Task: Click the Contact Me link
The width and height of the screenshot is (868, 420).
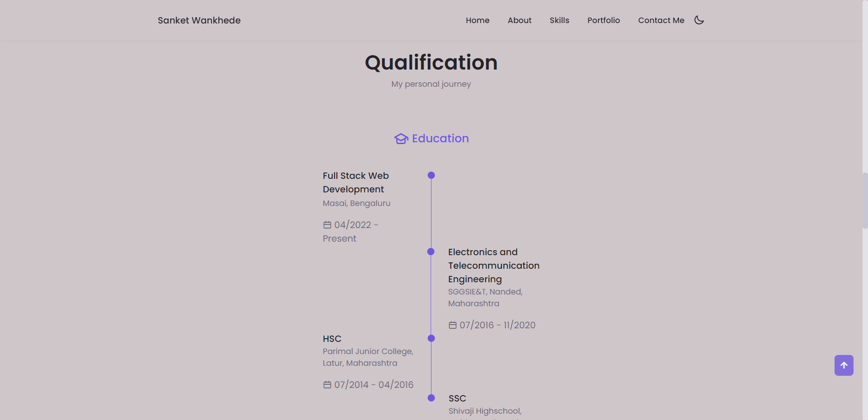Action: [661, 20]
